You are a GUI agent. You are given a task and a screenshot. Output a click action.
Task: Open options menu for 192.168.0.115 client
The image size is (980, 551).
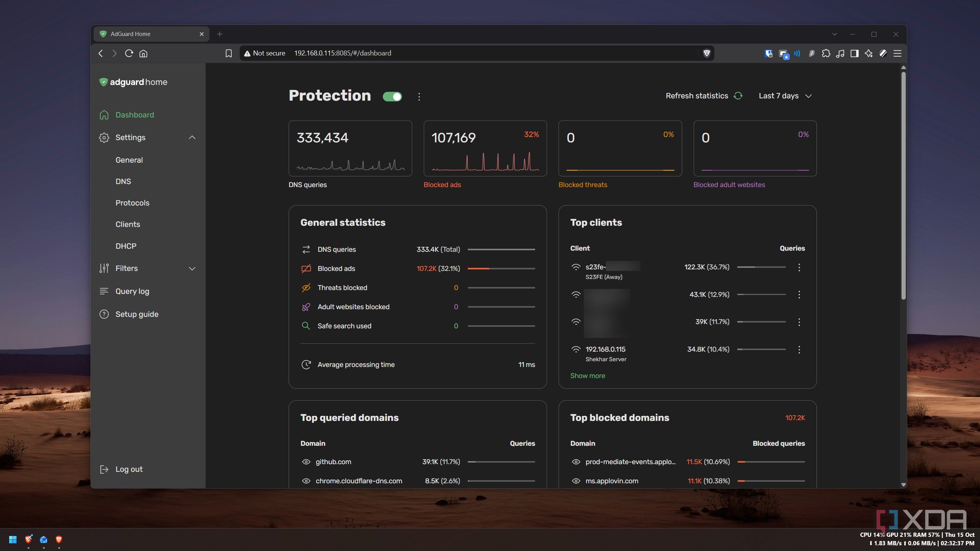click(799, 350)
